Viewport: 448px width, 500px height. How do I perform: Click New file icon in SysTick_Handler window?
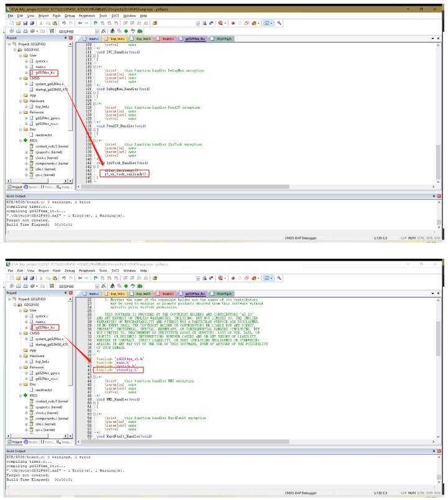point(12,23)
